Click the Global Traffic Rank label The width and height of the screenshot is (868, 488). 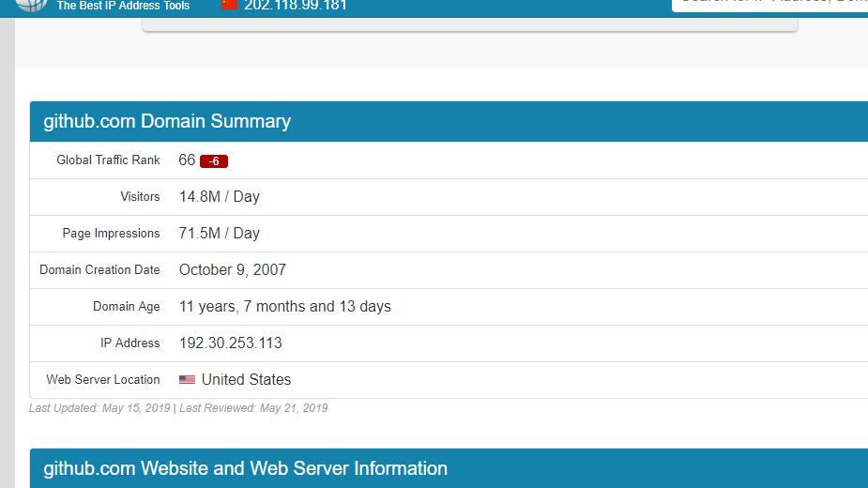pos(108,160)
